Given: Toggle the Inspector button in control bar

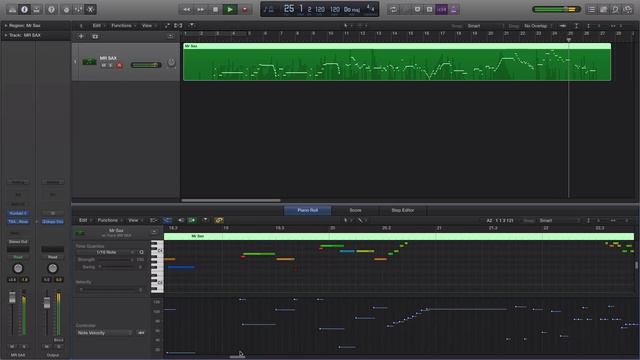Looking at the screenshot, I should point(24,9).
